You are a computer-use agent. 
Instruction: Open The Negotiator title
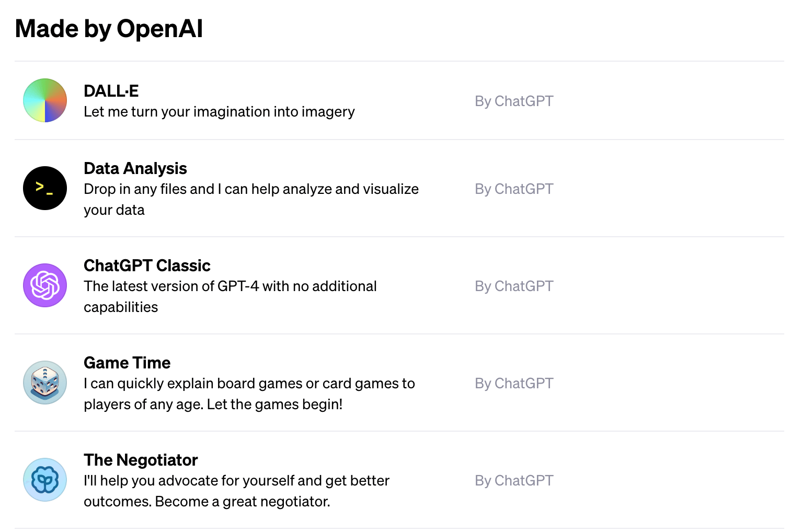pyautogui.click(x=141, y=460)
